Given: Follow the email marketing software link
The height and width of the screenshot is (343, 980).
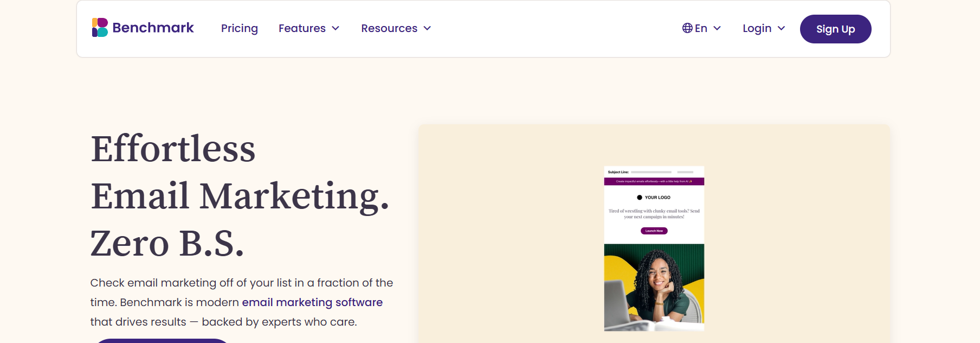Looking at the screenshot, I should (x=312, y=302).
